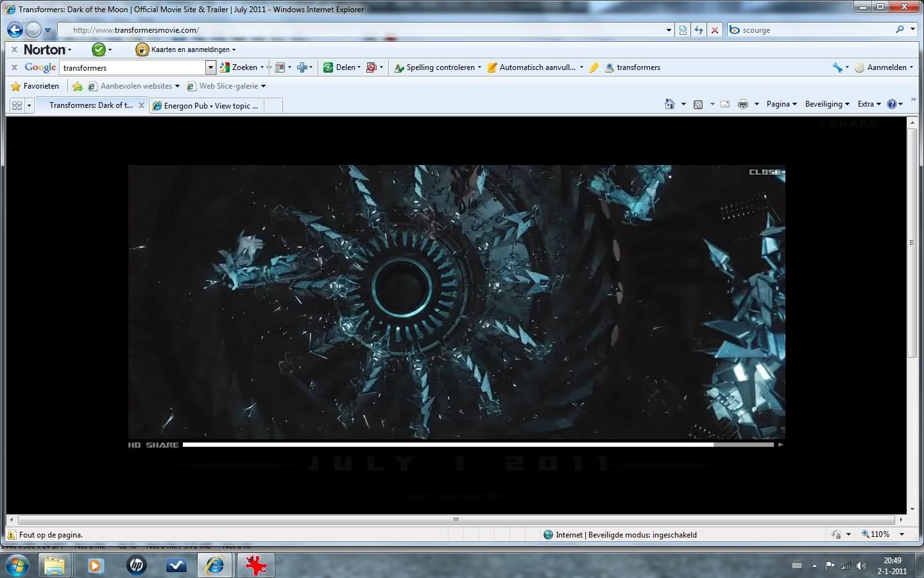Screen dimensions: 924x578
Task: Close the Google toolbar
Action: 14,67
